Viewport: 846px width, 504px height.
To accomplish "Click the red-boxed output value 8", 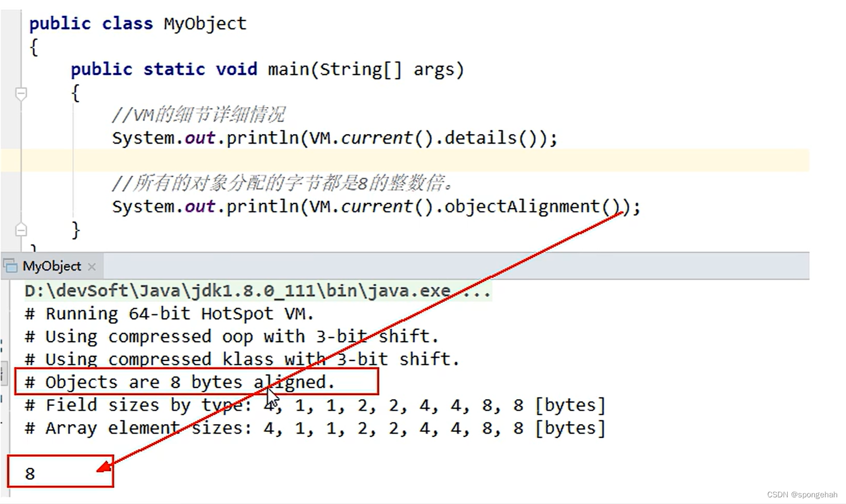I will point(29,472).
